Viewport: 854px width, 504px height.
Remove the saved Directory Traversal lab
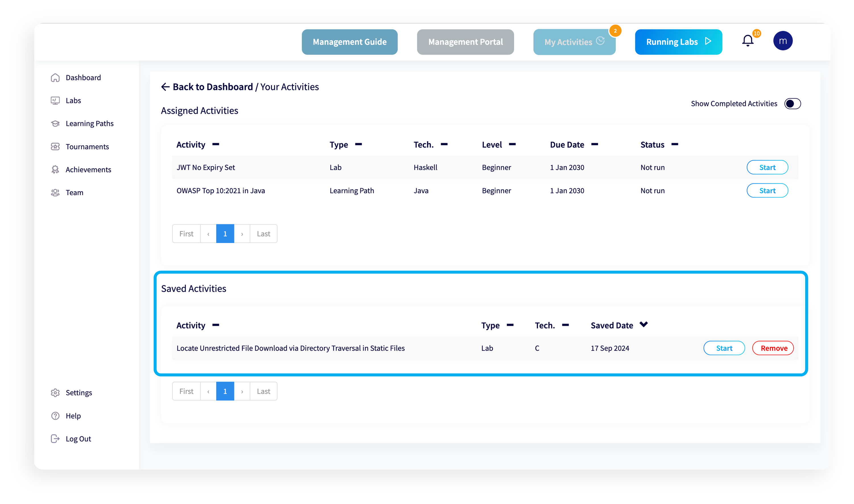(774, 348)
